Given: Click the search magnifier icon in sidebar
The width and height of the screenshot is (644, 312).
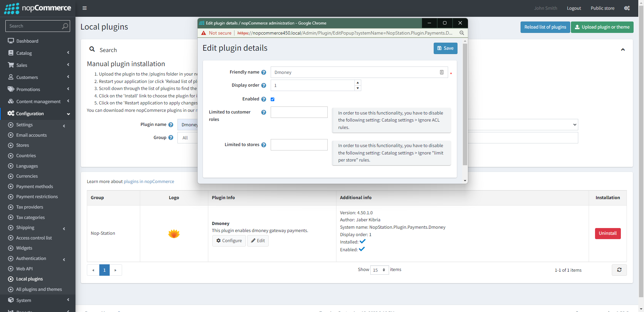Looking at the screenshot, I should 65,26.
